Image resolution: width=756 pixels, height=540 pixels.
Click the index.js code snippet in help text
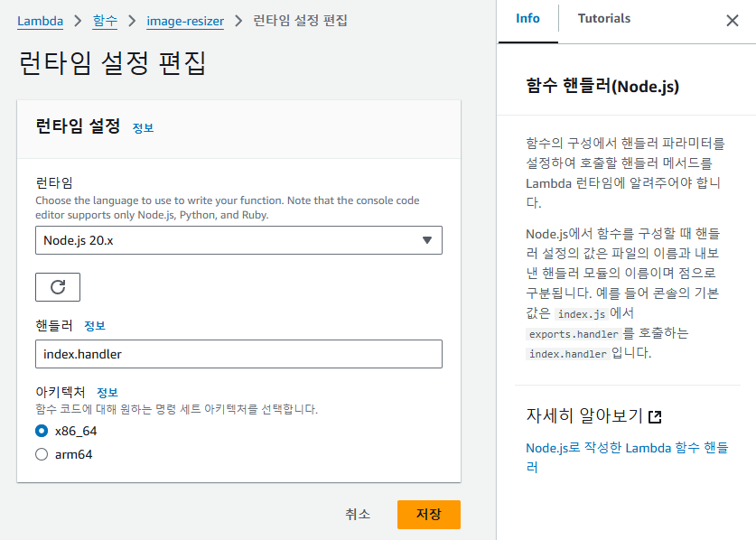point(581,314)
